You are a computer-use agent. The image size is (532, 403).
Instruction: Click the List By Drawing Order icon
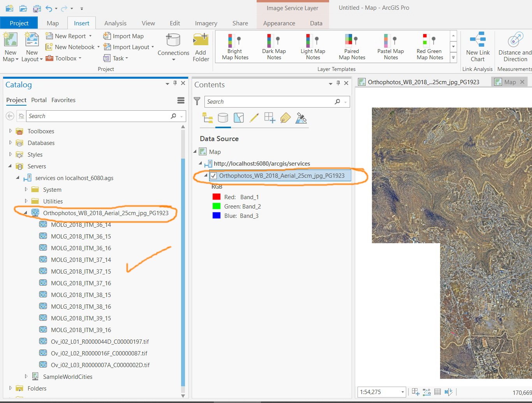pyautogui.click(x=208, y=118)
